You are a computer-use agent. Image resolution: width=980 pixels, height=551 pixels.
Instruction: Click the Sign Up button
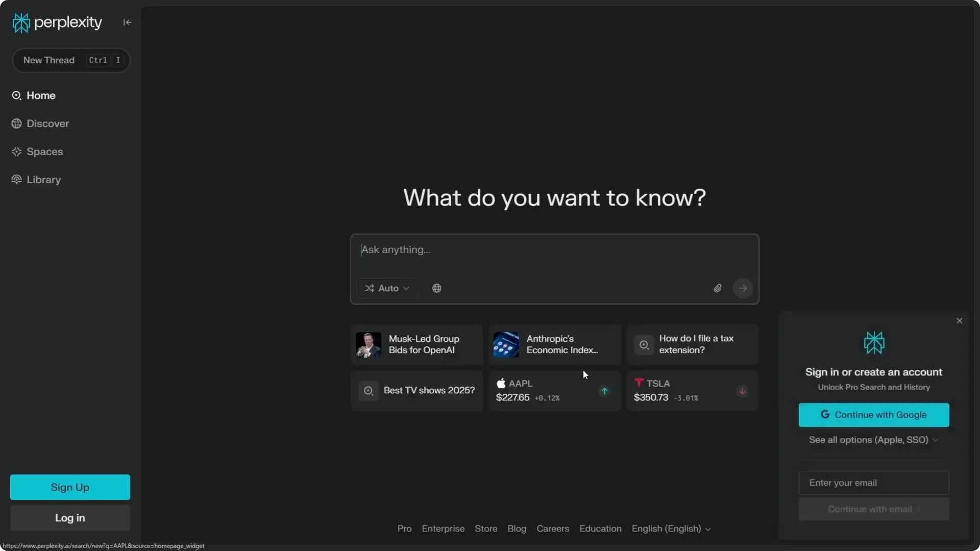(x=69, y=487)
